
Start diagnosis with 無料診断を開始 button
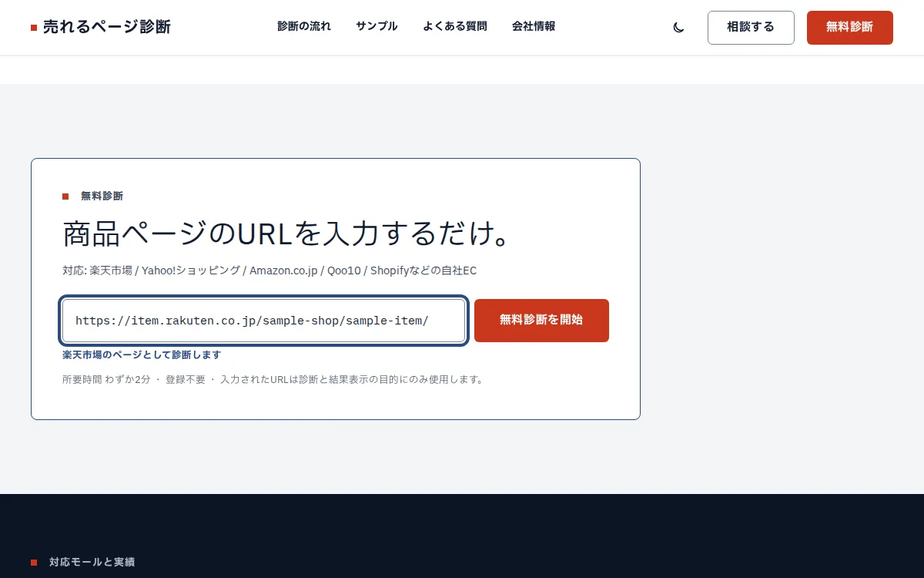(x=541, y=321)
